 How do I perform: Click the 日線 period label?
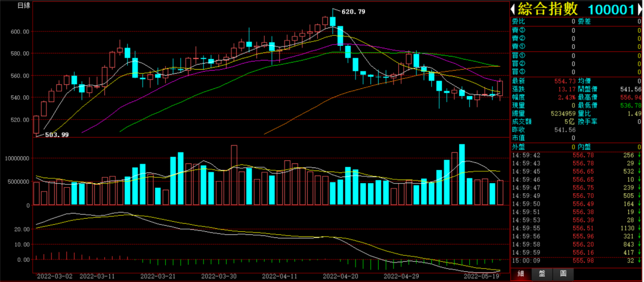tap(23, 6)
